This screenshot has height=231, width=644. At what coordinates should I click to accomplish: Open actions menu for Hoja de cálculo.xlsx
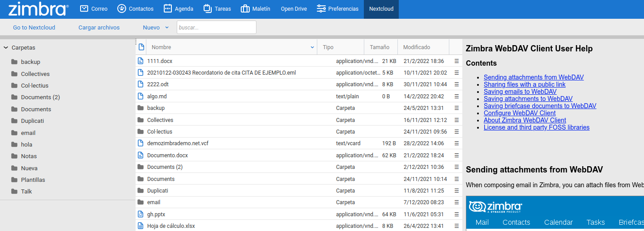click(457, 226)
